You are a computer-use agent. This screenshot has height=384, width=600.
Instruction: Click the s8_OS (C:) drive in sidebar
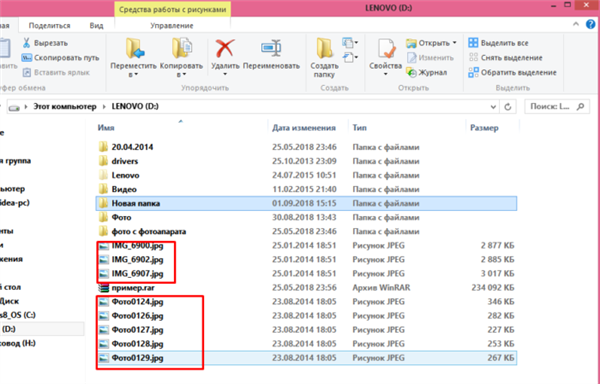tap(18, 315)
